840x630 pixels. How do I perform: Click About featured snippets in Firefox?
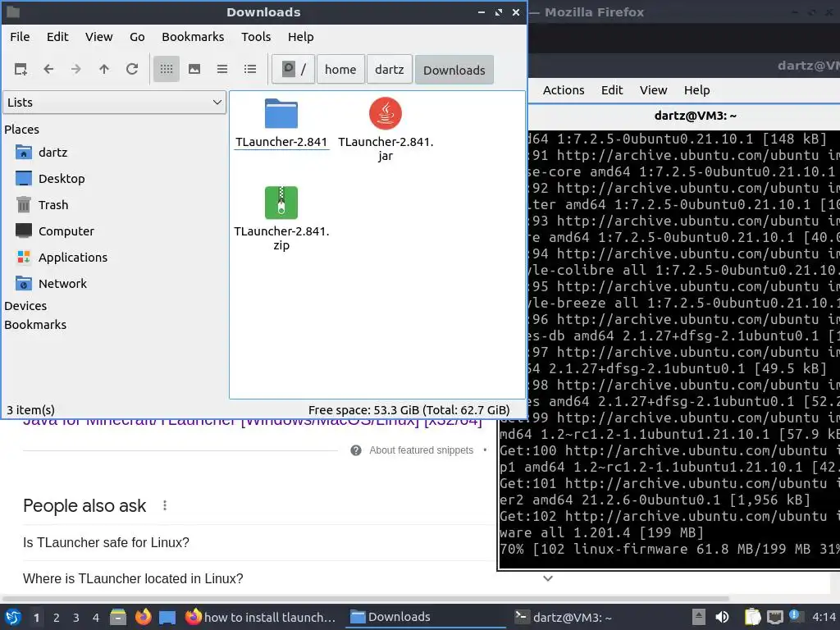click(421, 450)
